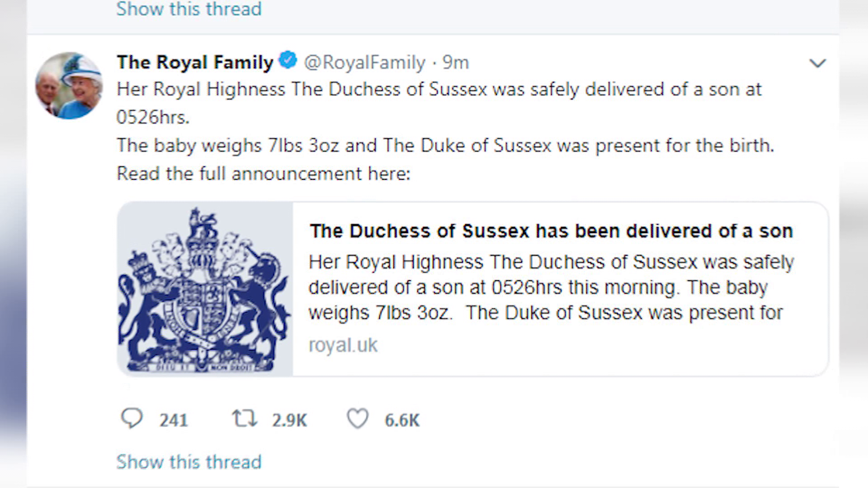868x488 pixels.
Task: Retweet the Royal Family tweet
Action: [245, 418]
